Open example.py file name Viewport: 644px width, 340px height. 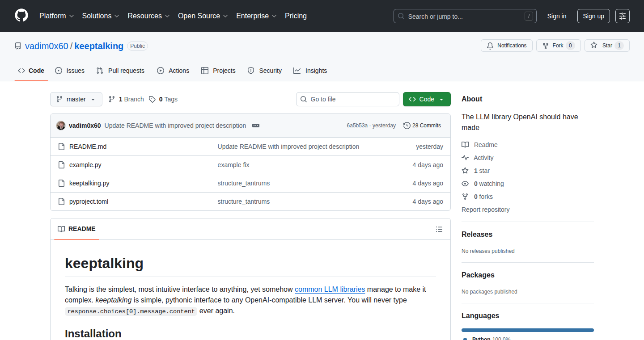[x=85, y=165]
